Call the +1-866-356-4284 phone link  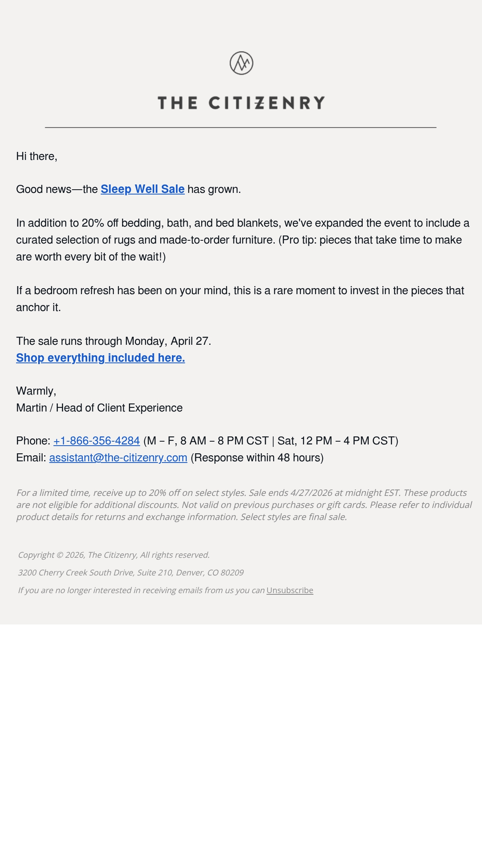tap(96, 441)
